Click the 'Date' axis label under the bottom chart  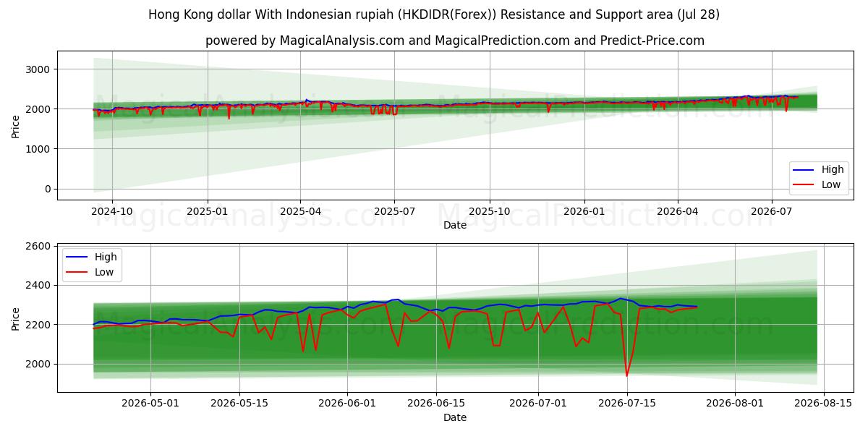click(455, 417)
